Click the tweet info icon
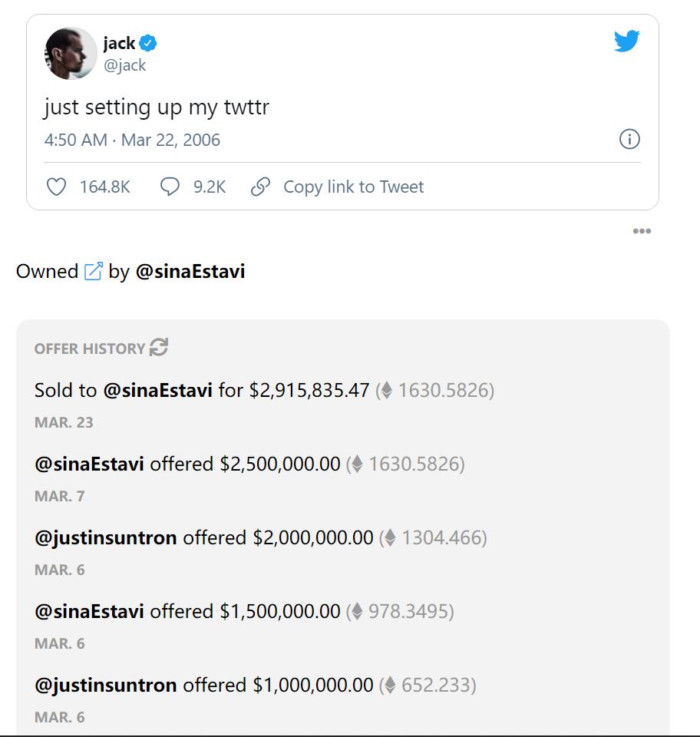700x737 pixels. (x=629, y=139)
